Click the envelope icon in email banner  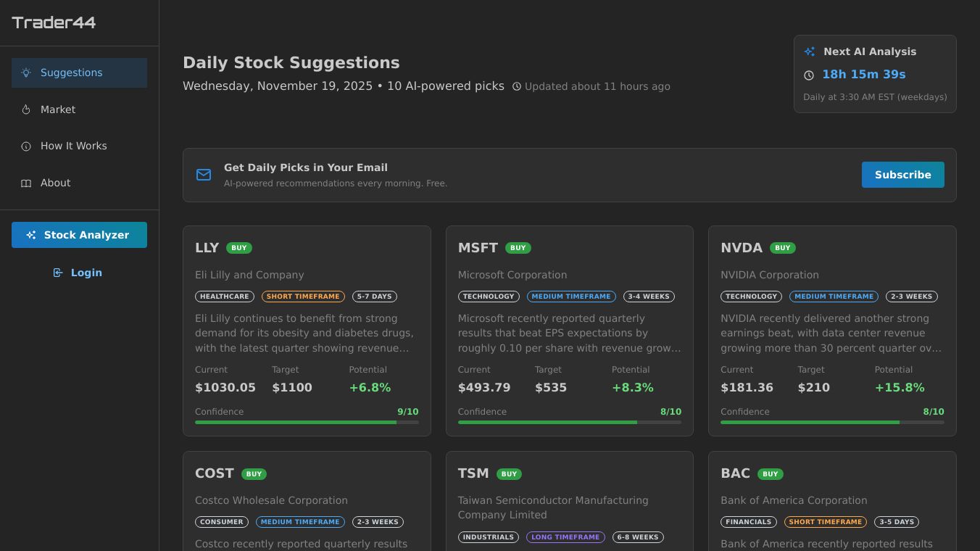(x=204, y=175)
